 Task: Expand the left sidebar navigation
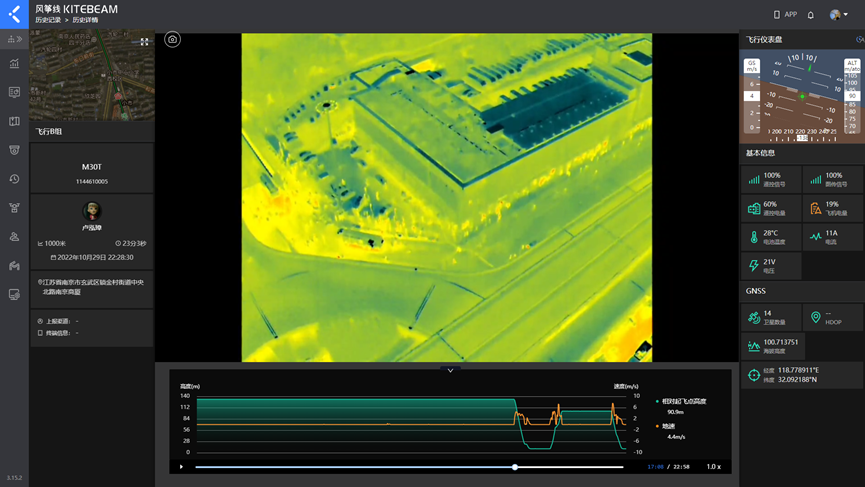pos(14,39)
